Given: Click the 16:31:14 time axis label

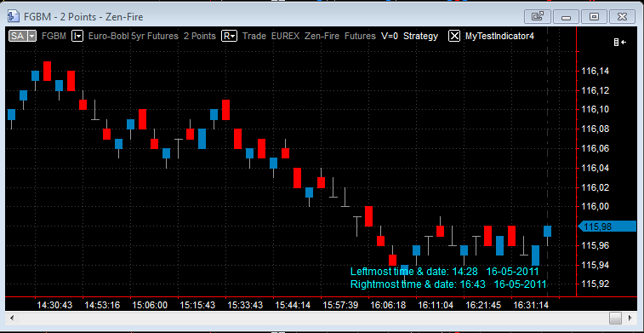Looking at the screenshot, I should [x=531, y=305].
